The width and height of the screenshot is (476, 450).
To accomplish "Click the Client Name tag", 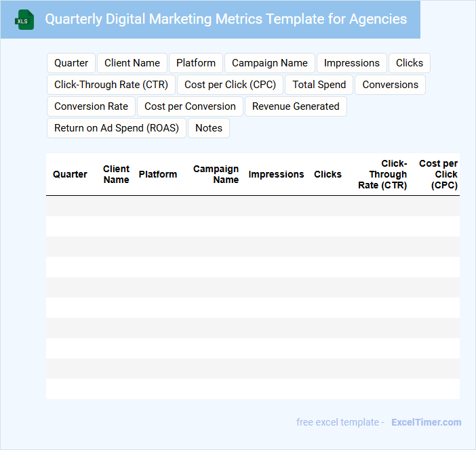I will point(132,63).
